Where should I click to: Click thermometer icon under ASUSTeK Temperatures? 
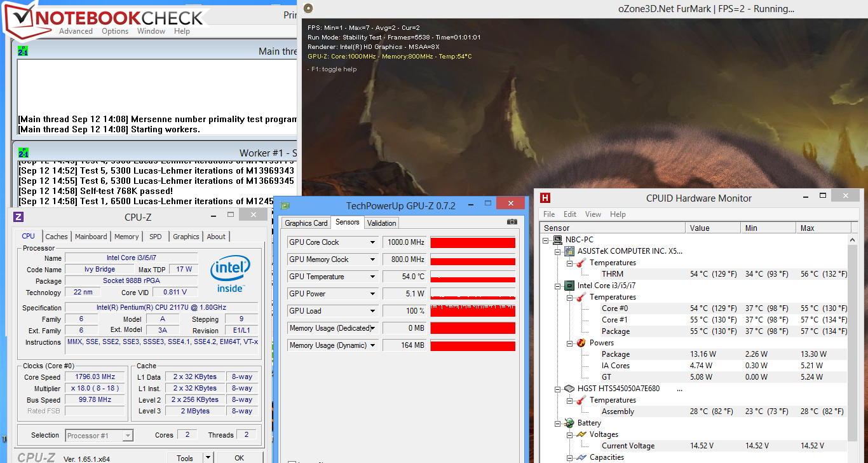(x=581, y=263)
